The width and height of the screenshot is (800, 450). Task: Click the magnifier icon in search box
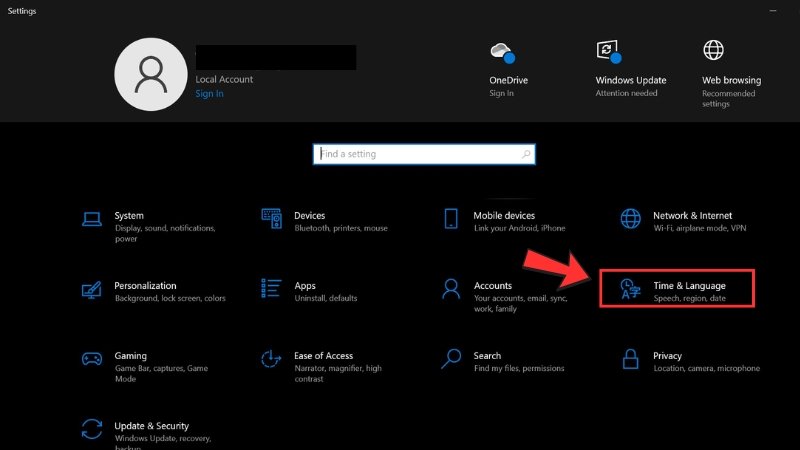(526, 155)
